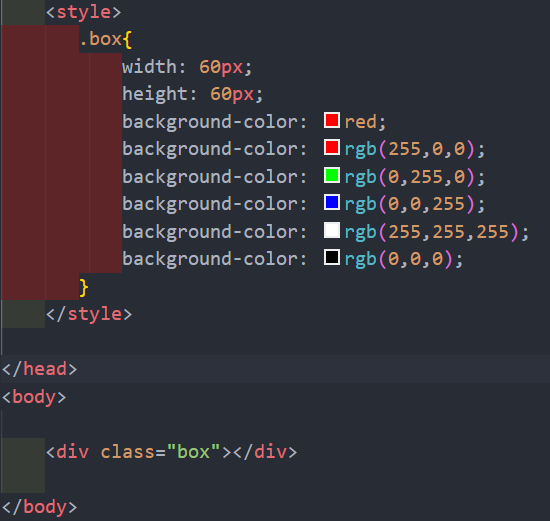550x521 pixels.
Task: Click the closing </div> tag
Action: (x=265, y=452)
